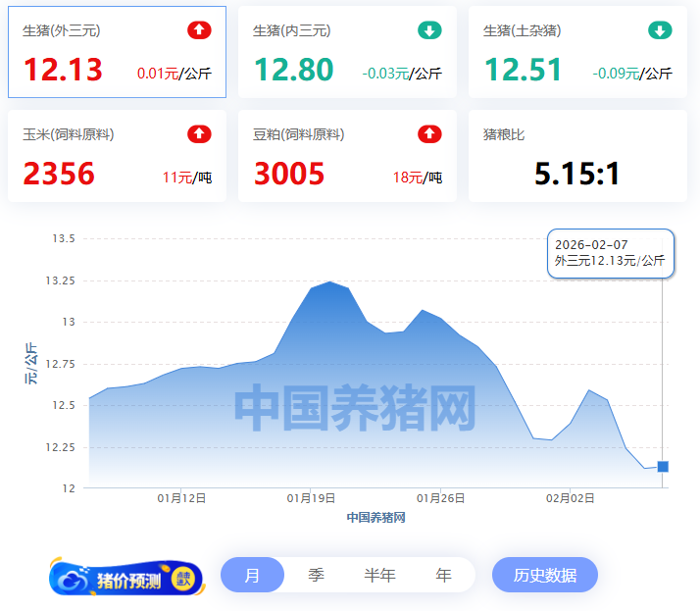Switch chart to 季 range
700x611 pixels.
click(316, 575)
